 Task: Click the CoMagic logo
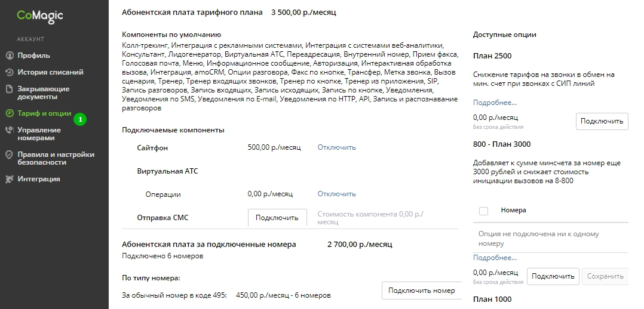[x=40, y=16]
